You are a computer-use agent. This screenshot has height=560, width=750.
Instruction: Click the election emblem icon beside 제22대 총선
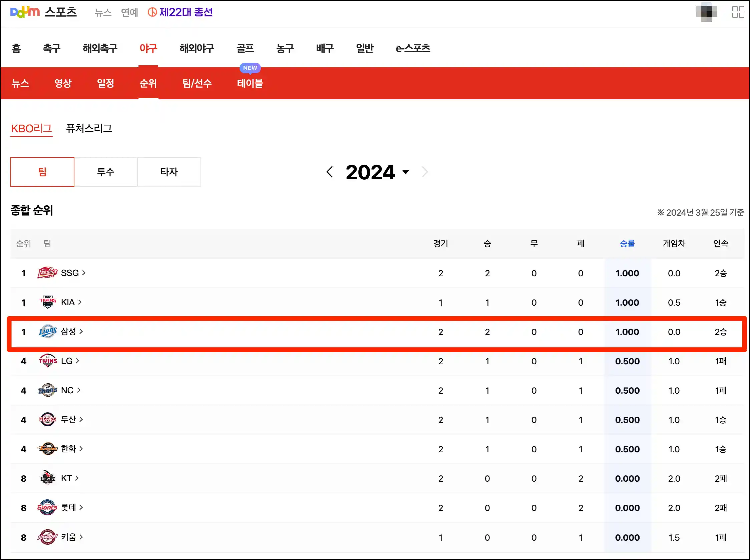click(152, 12)
